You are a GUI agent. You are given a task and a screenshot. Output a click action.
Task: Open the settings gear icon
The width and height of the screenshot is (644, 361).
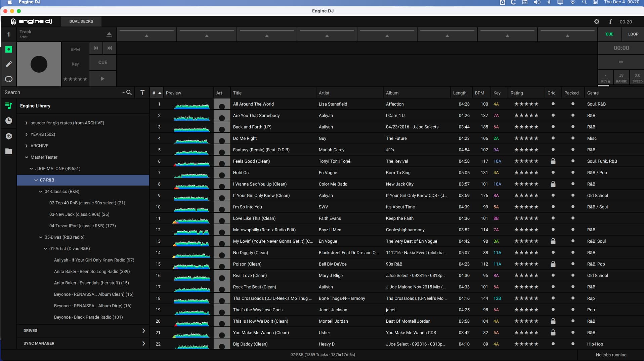(596, 22)
